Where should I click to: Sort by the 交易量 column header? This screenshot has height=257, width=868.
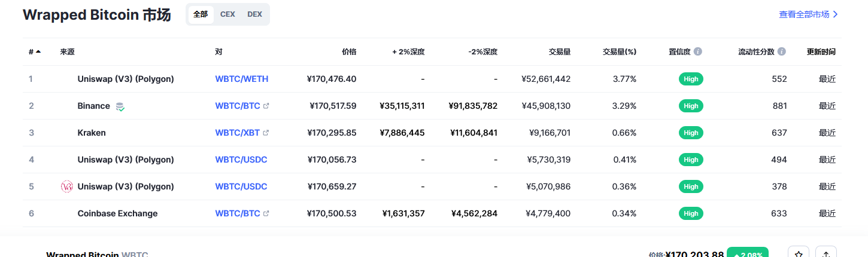click(x=560, y=52)
